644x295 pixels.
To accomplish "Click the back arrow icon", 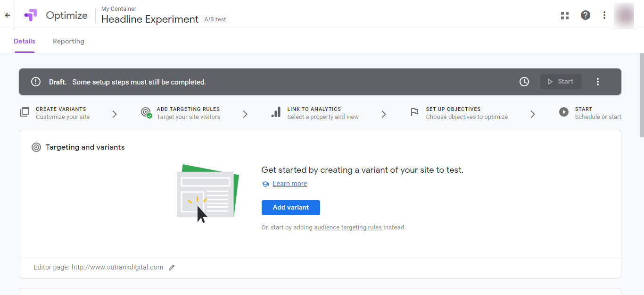I will point(8,15).
